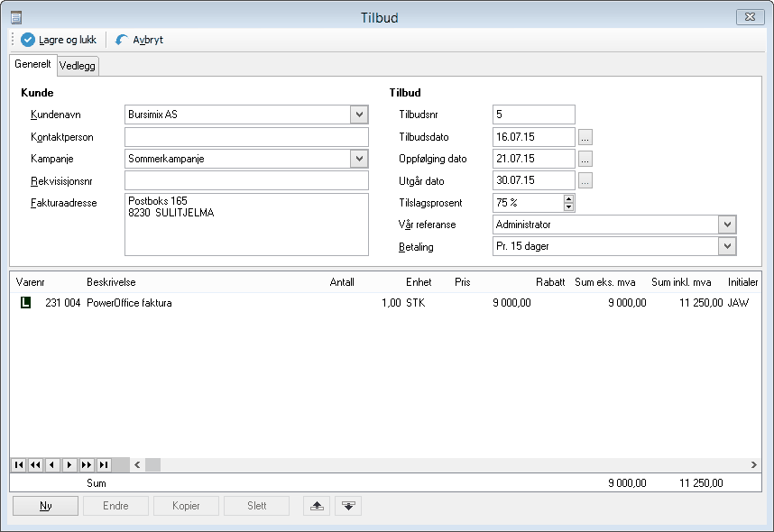Go to last record in navigator

pos(104,464)
